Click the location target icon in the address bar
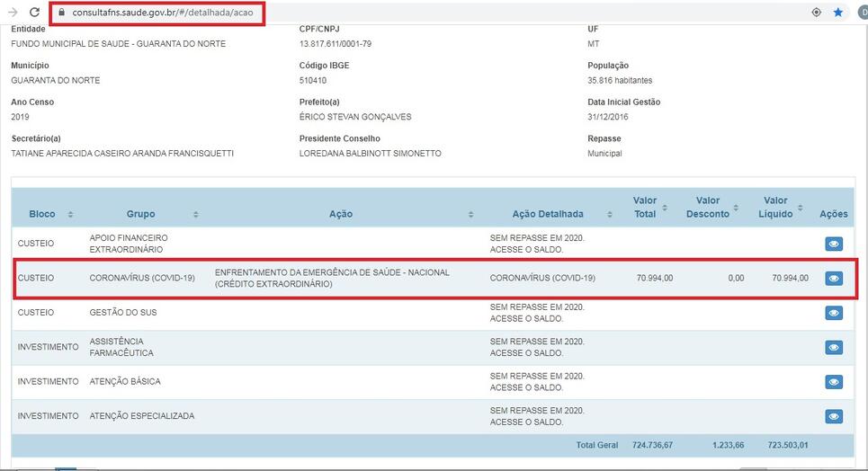 pos(816,13)
